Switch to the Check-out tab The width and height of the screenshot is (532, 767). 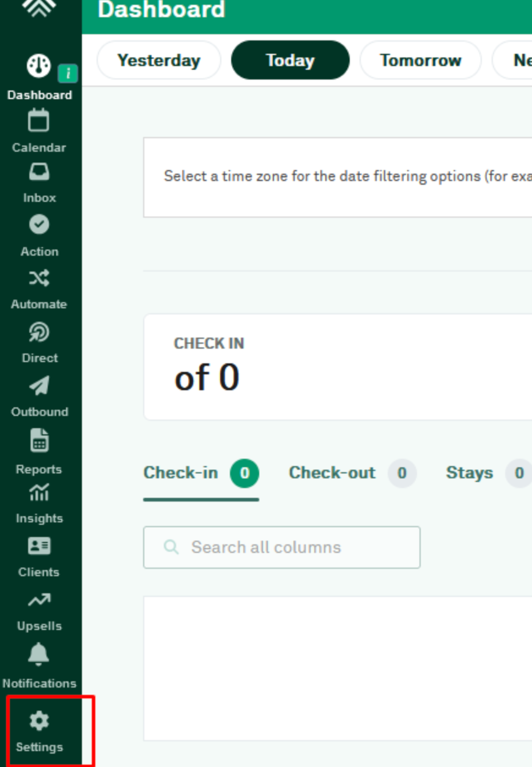pos(352,473)
